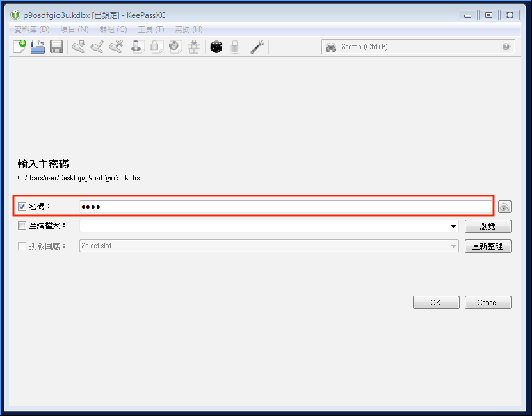This screenshot has height=416, width=532.
Task: Expand the key file dropdown arrow
Action: click(453, 227)
